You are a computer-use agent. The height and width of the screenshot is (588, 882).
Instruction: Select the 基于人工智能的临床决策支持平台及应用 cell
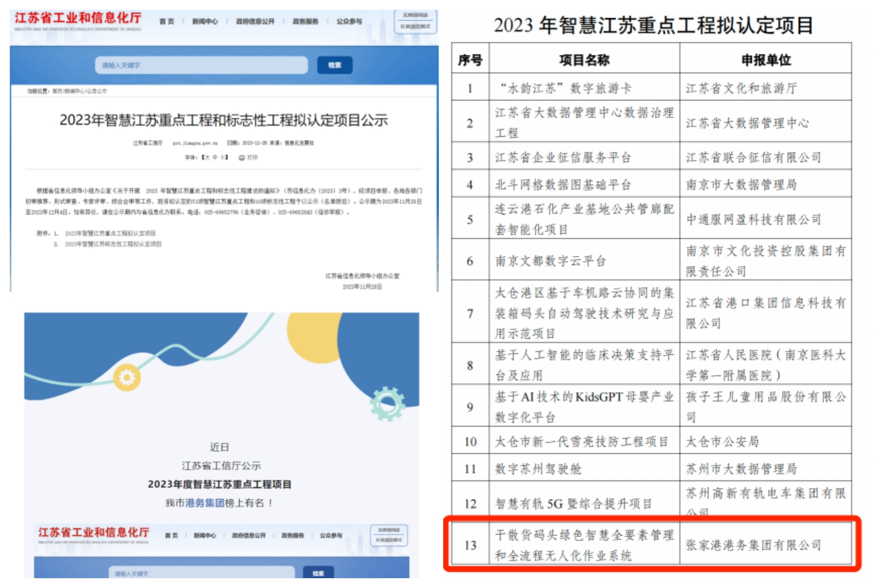click(x=584, y=365)
